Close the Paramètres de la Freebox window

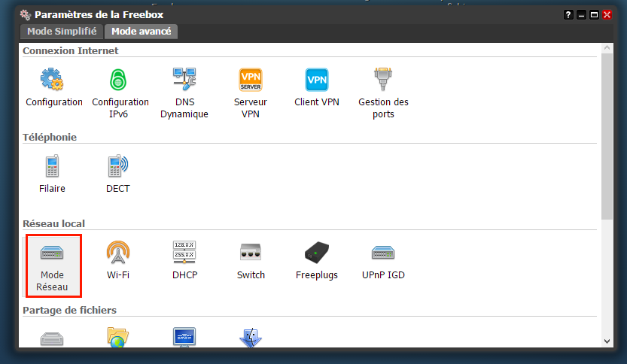pyautogui.click(x=607, y=15)
